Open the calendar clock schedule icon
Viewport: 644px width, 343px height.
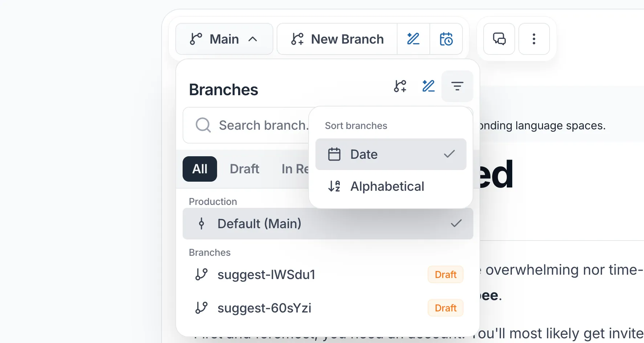pyautogui.click(x=446, y=39)
